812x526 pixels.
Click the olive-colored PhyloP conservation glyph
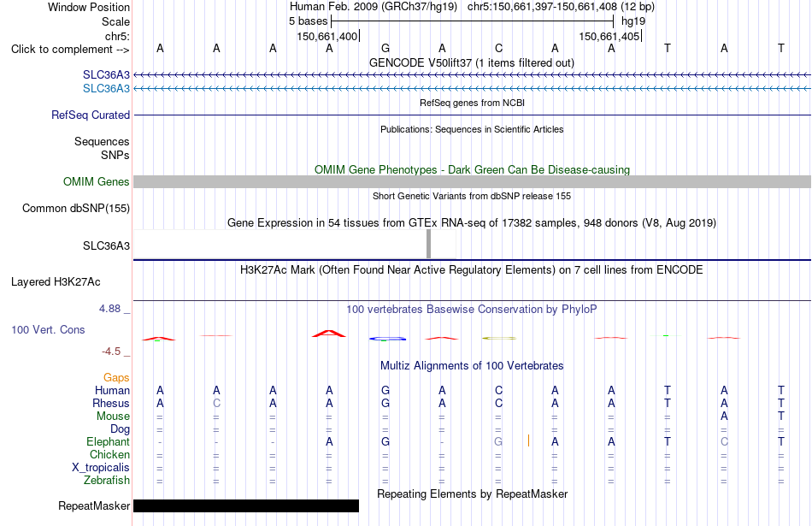tap(499, 338)
